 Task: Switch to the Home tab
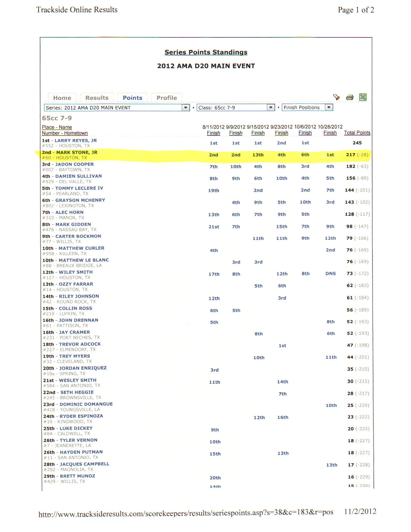click(62, 98)
